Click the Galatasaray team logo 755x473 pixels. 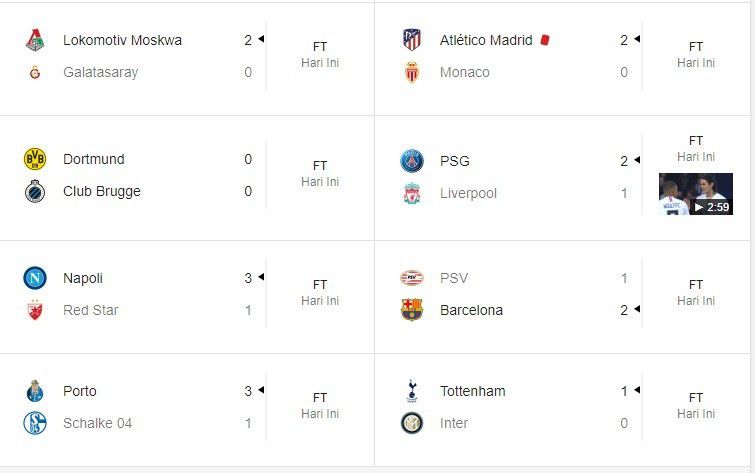(35, 73)
